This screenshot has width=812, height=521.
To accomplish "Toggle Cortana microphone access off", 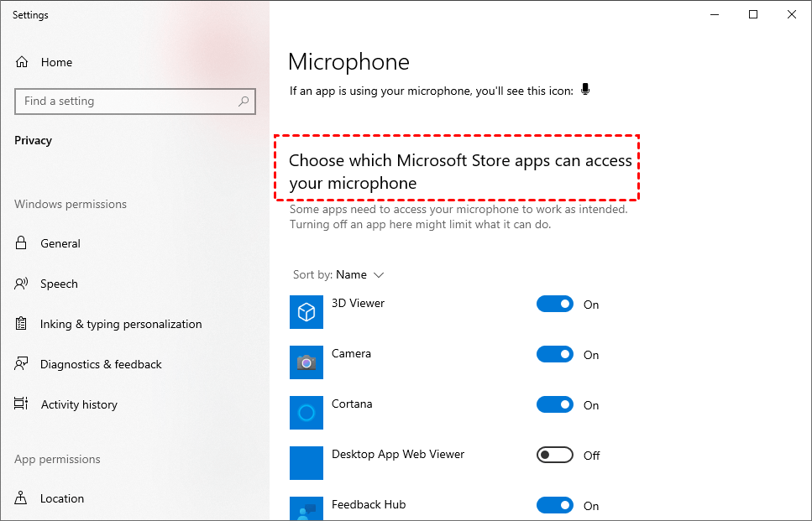I will pyautogui.click(x=555, y=405).
